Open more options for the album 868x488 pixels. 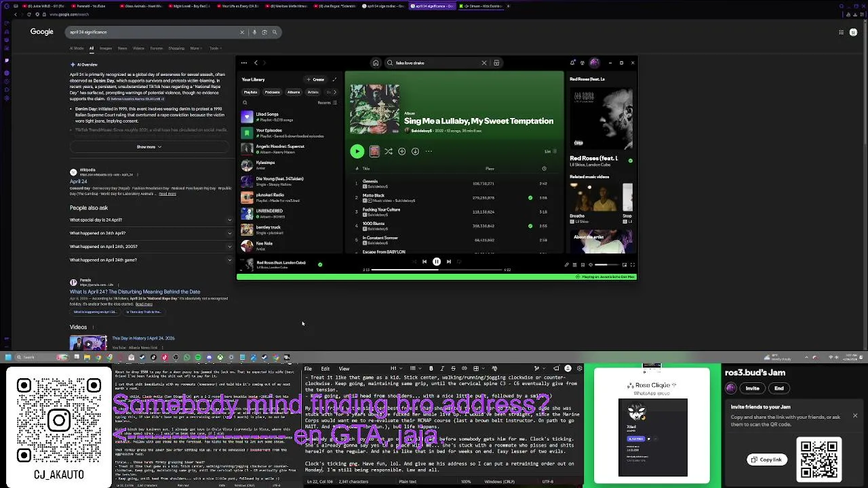(429, 151)
